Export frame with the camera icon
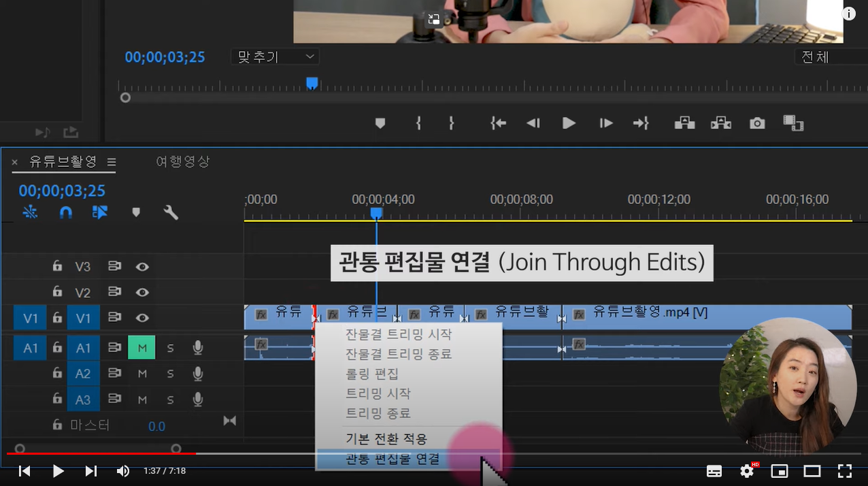This screenshot has height=486, width=868. [757, 123]
